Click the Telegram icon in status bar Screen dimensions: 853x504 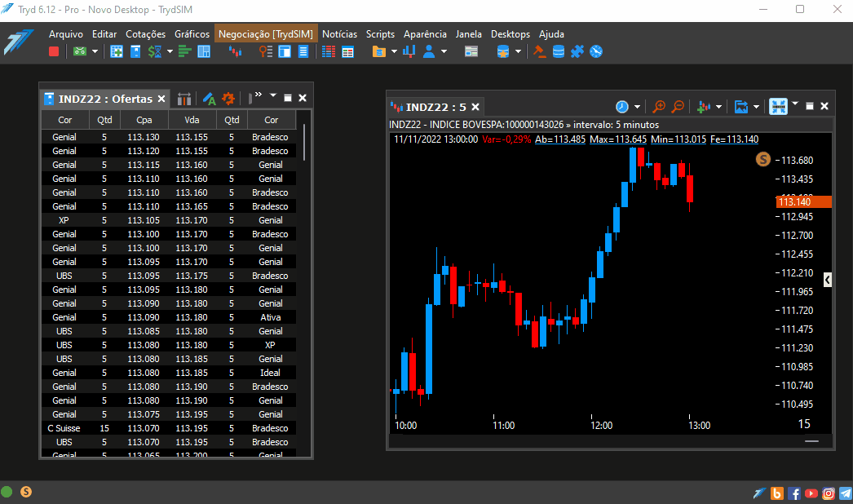846,493
